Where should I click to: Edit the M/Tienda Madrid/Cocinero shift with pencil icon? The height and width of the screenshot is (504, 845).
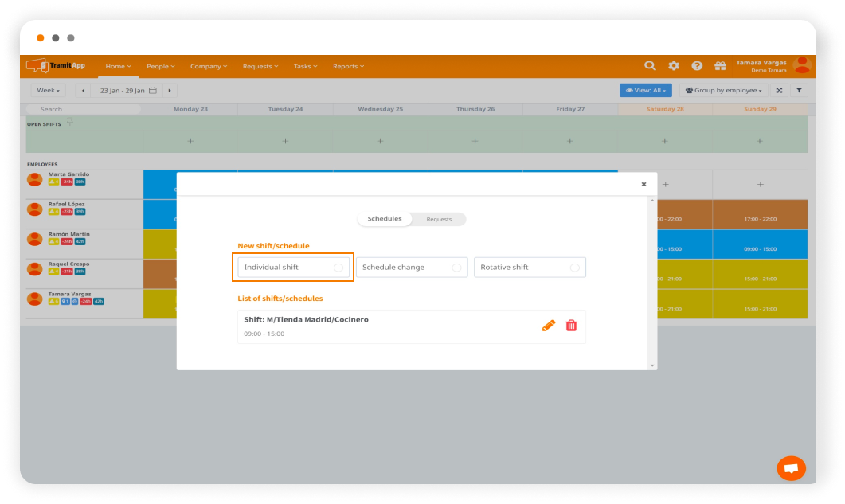[548, 325]
